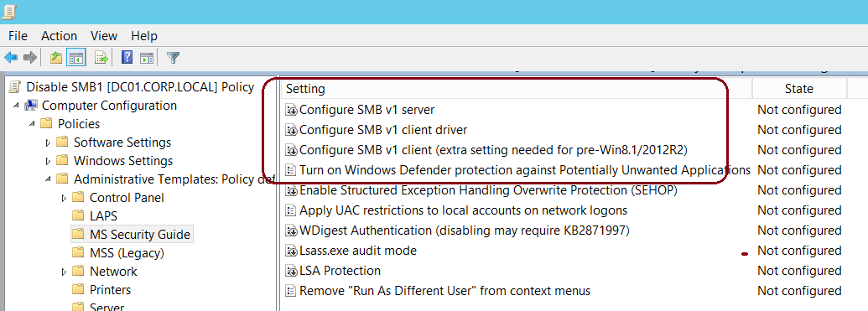Expand the Control Panel folder arrow

(x=65, y=198)
